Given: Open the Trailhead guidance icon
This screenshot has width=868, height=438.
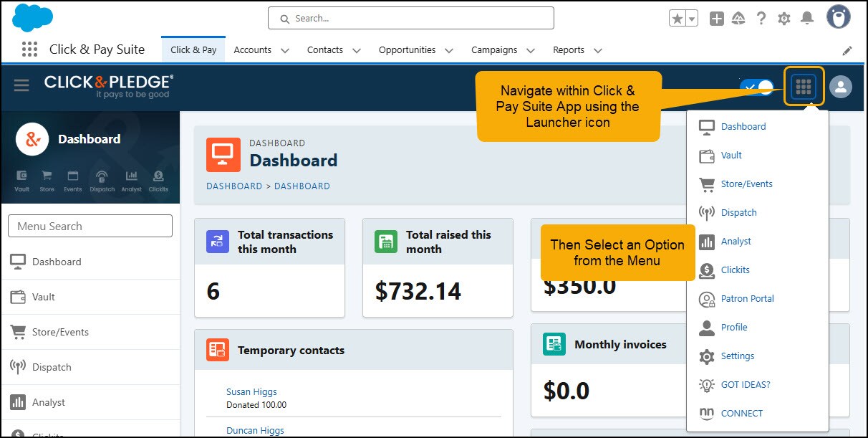Looking at the screenshot, I should [738, 19].
